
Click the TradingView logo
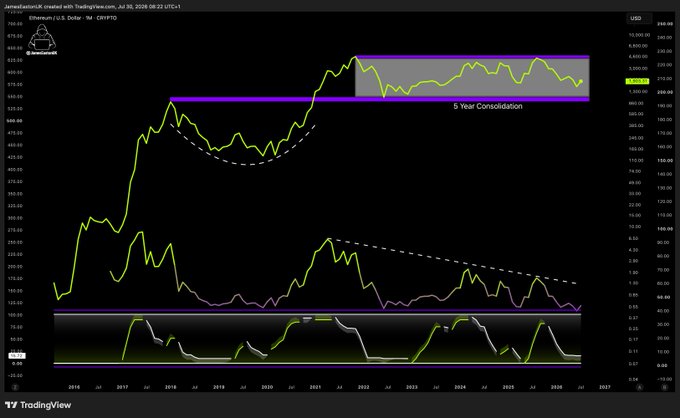point(38,405)
